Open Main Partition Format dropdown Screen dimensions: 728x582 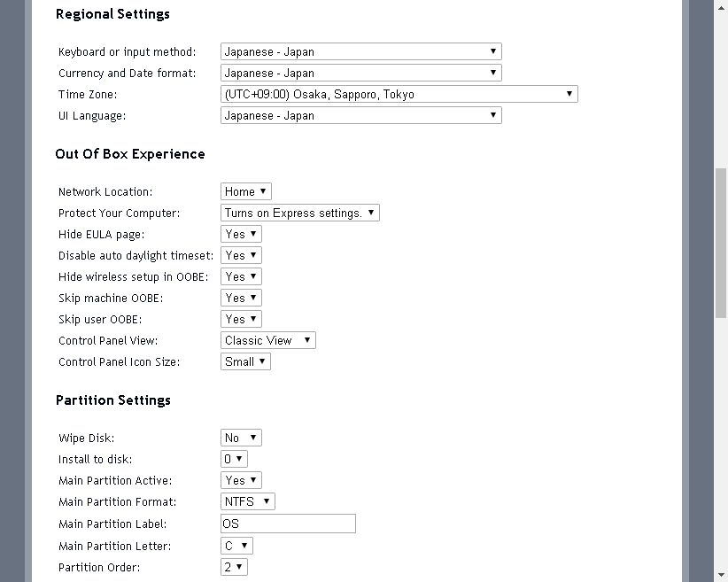coord(247,502)
